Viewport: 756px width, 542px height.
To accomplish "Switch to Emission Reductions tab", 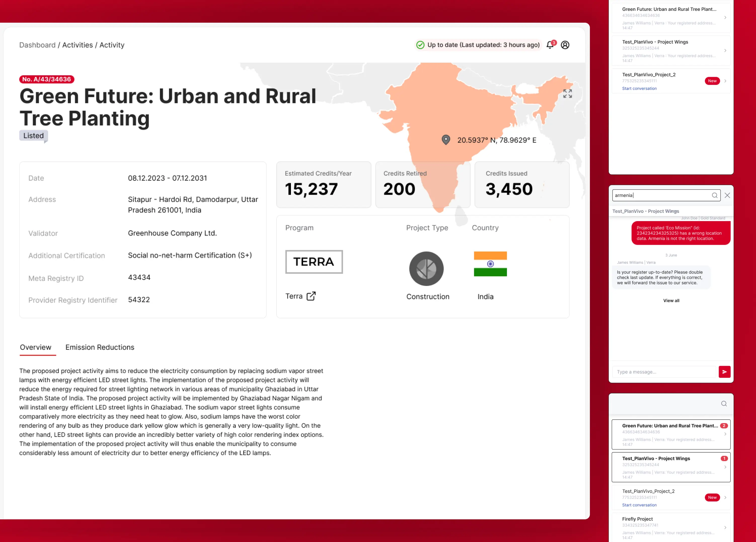I will (100, 347).
